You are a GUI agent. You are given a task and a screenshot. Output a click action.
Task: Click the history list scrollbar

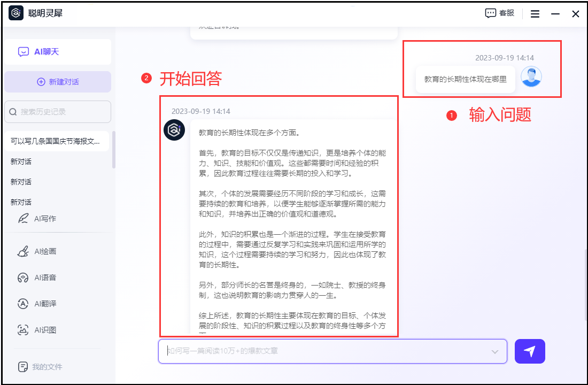click(x=113, y=155)
